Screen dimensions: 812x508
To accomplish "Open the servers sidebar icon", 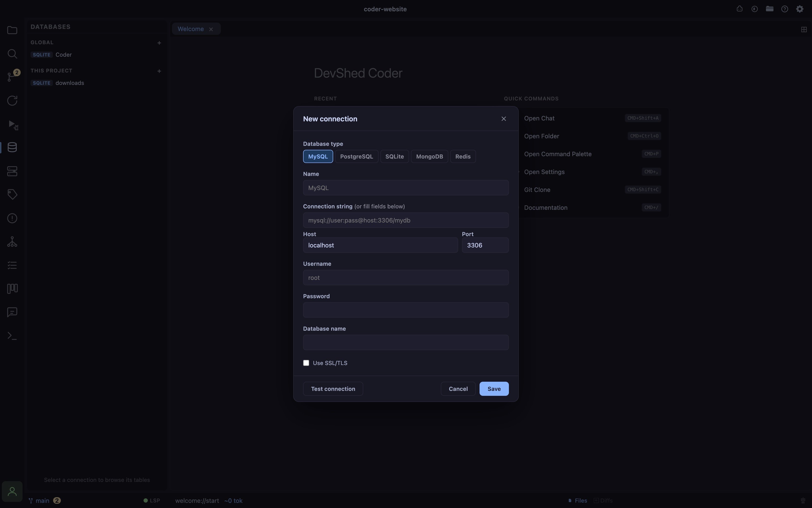I will pos(12,171).
